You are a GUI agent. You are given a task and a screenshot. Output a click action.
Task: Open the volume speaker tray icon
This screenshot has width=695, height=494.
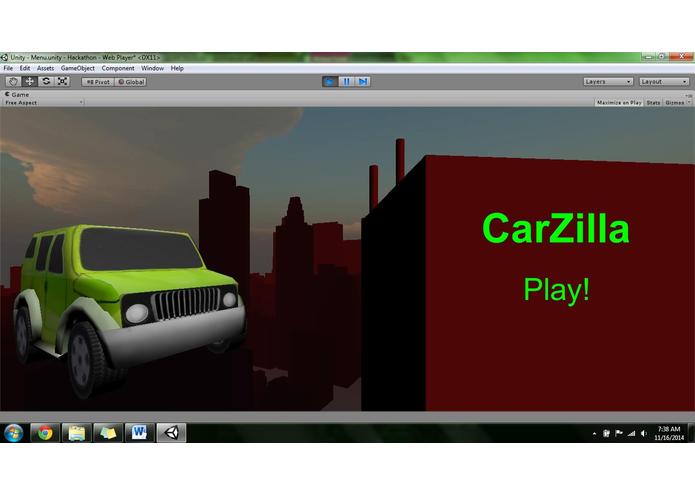tap(644, 433)
